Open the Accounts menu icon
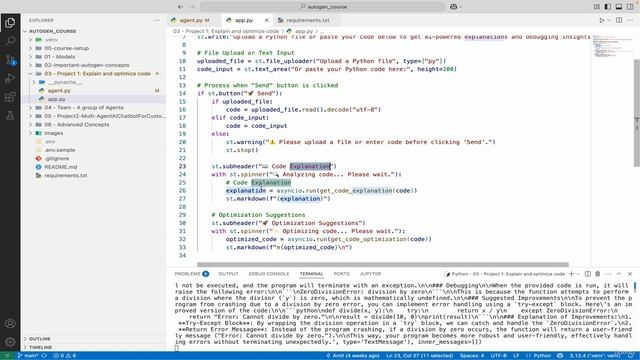Viewport: 640px width, 360px height. (10, 323)
